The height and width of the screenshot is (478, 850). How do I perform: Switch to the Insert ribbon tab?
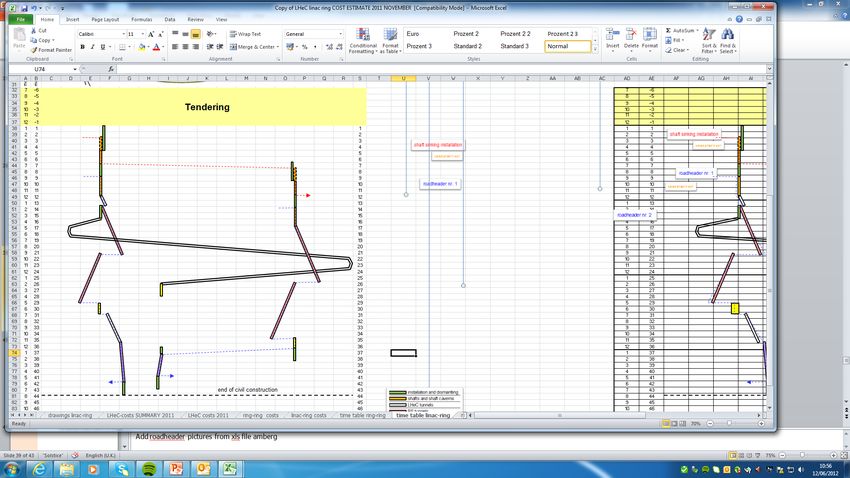pyautogui.click(x=73, y=20)
